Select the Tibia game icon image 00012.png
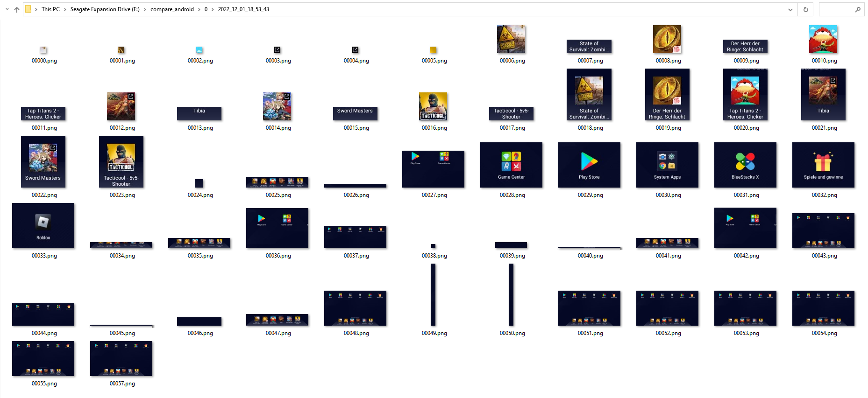Viewport: 868px width, 398px height. [x=121, y=106]
